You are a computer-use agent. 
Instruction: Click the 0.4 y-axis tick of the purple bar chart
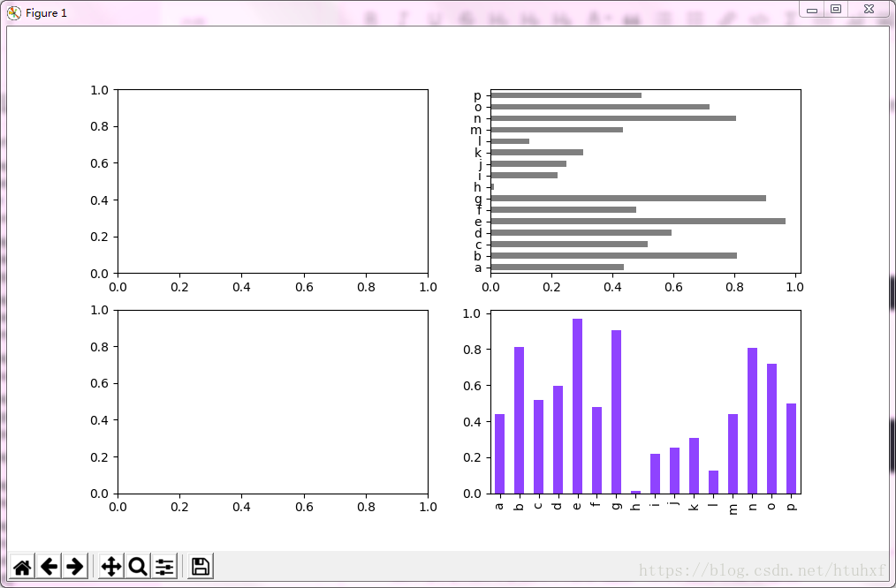pyautogui.click(x=472, y=422)
